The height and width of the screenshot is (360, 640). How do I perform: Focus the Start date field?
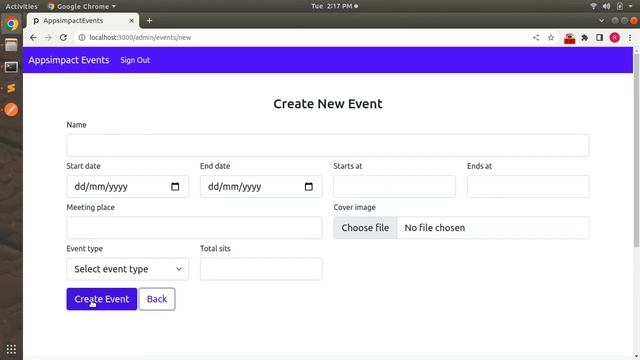tap(127, 187)
